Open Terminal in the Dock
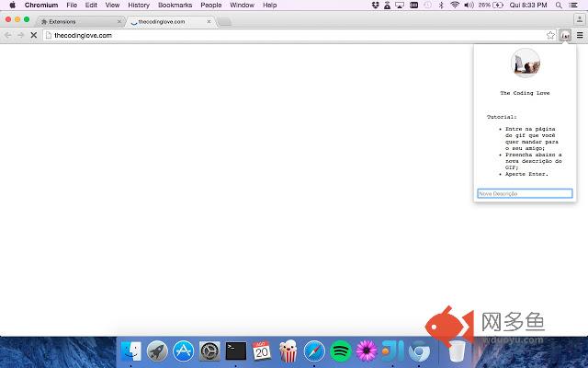 click(x=236, y=351)
